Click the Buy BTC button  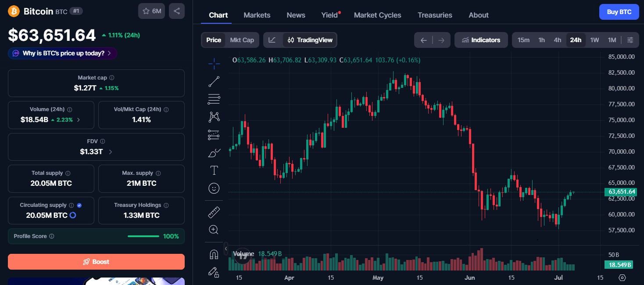(619, 12)
